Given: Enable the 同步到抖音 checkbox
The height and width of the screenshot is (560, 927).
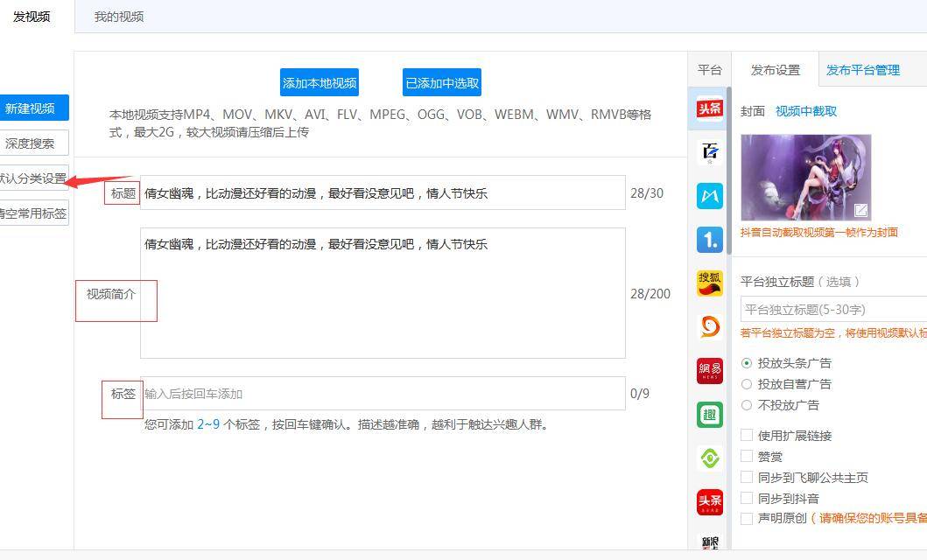Looking at the screenshot, I should point(747,498).
